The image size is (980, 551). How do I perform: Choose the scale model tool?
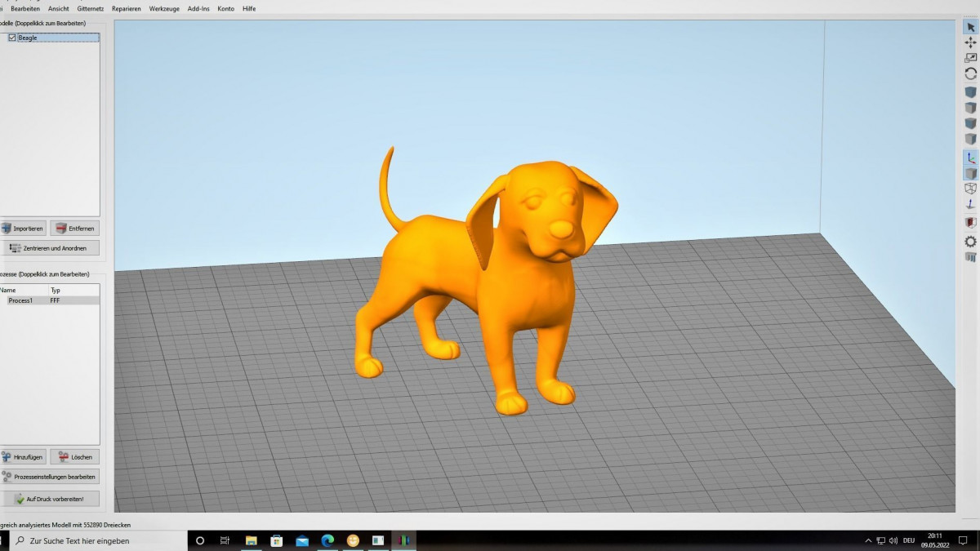point(970,58)
